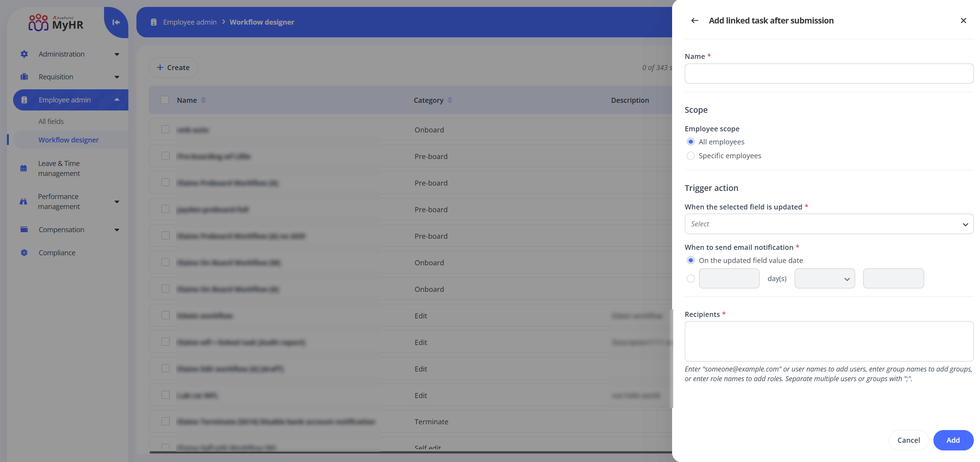Image resolution: width=980 pixels, height=462 pixels.
Task: Click the breadcrumb Employee admin icon
Action: pos(154,22)
